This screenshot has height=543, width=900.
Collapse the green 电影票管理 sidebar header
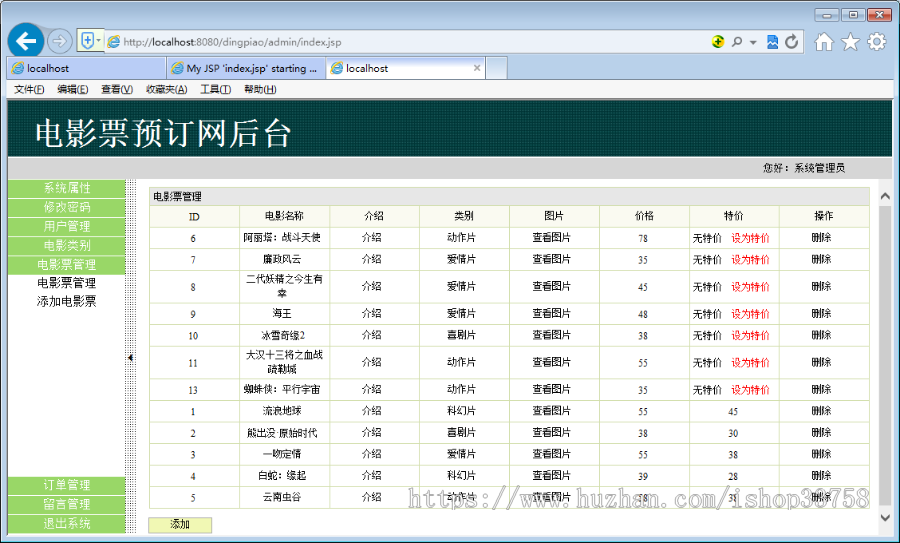pyautogui.click(x=67, y=265)
